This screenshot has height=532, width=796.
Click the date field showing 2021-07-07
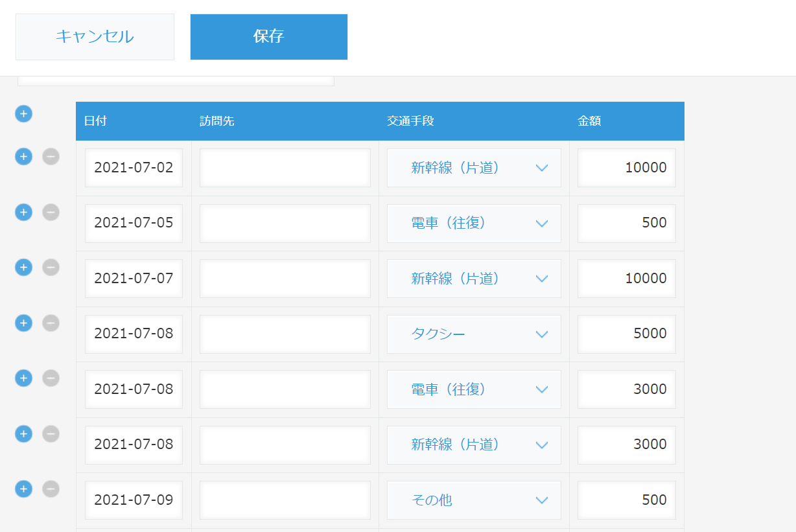[x=134, y=279]
